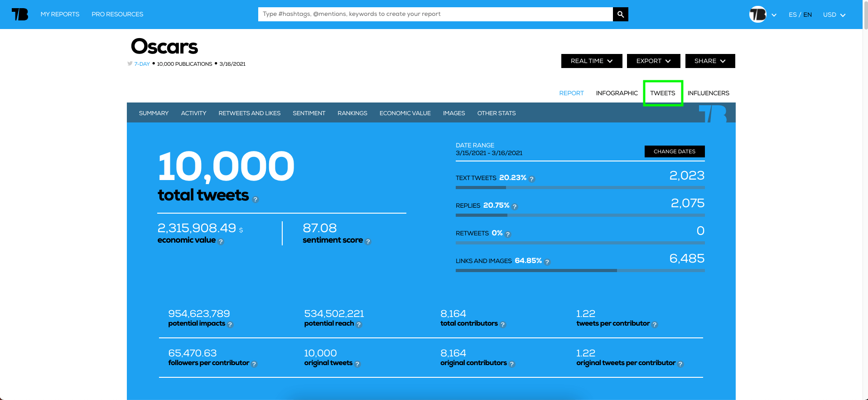Viewport: 868px width, 400px height.
Task: Click the 65,470.63 followers per contributor value
Action: pos(192,353)
